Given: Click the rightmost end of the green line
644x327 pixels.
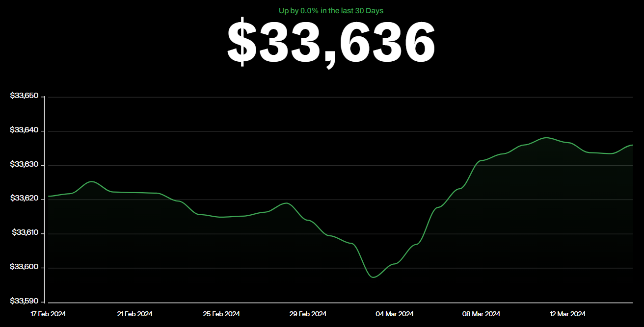Looking at the screenshot, I should click(632, 145).
